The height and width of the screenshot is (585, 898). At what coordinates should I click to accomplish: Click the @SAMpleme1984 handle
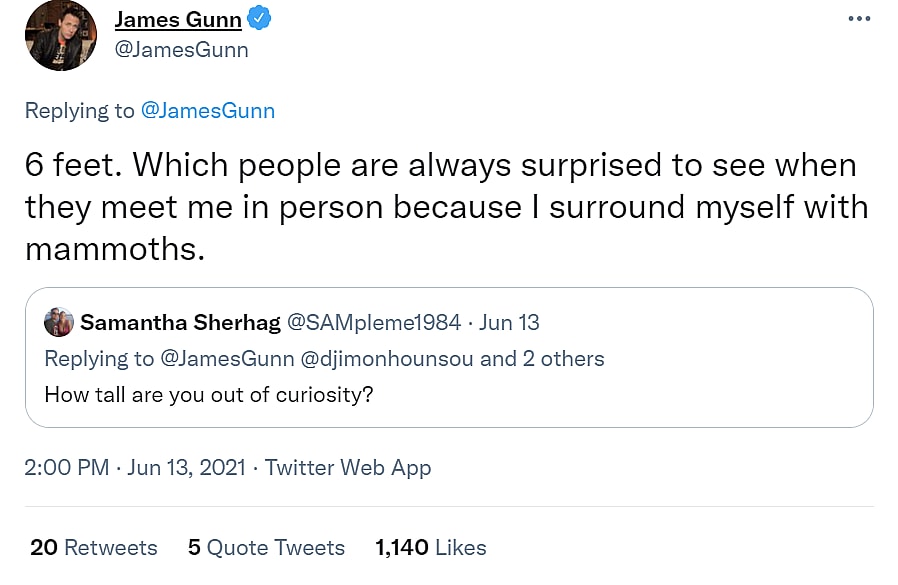click(x=373, y=322)
